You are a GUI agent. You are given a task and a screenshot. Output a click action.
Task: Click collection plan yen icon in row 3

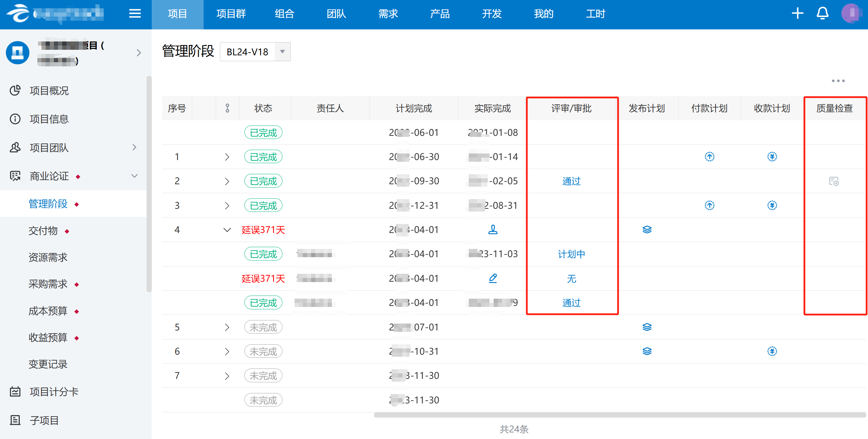(x=772, y=205)
